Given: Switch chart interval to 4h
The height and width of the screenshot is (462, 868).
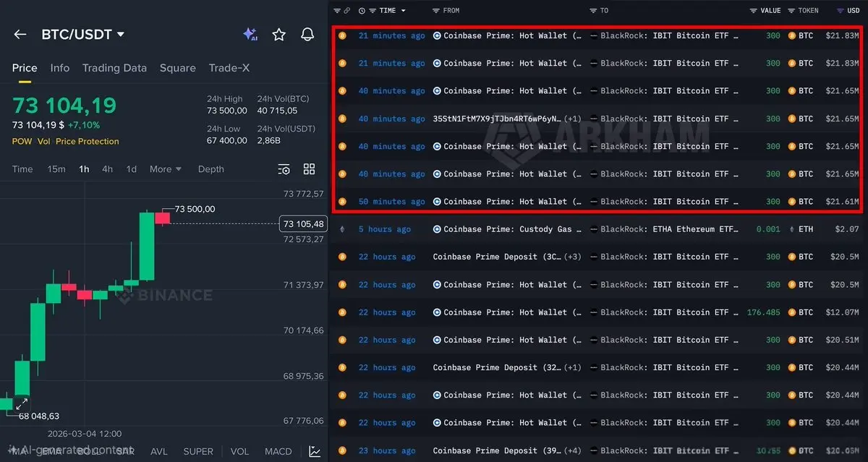Looking at the screenshot, I should 107,169.
